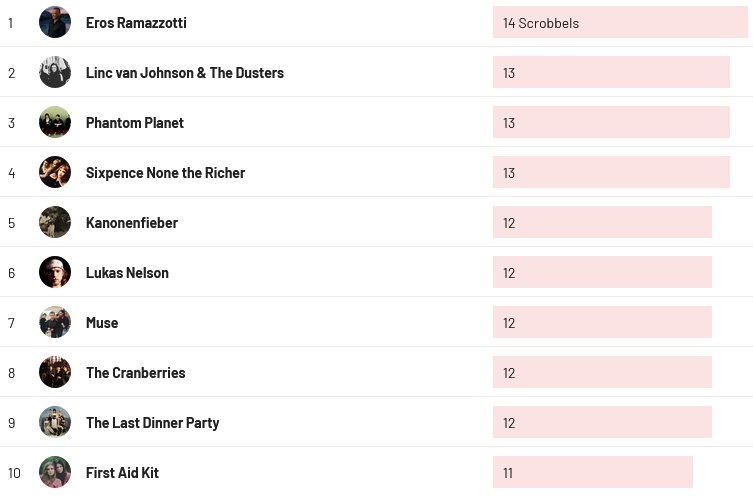Click First Aid Kit's 11 scrobble bar
Viewport: 753px width, 496px height.
point(592,472)
